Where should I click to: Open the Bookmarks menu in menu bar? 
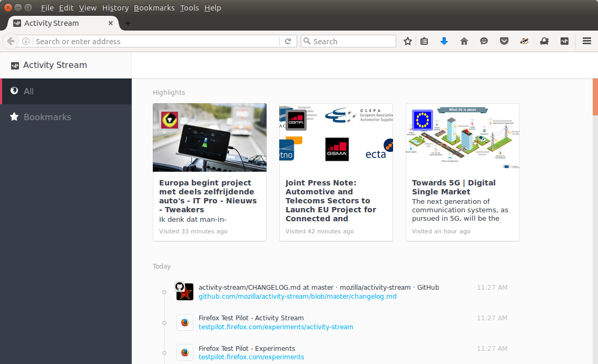(154, 7)
